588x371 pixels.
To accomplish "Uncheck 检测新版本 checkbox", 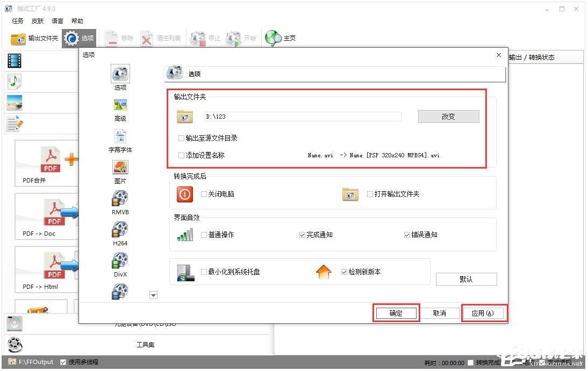I will tap(344, 272).
